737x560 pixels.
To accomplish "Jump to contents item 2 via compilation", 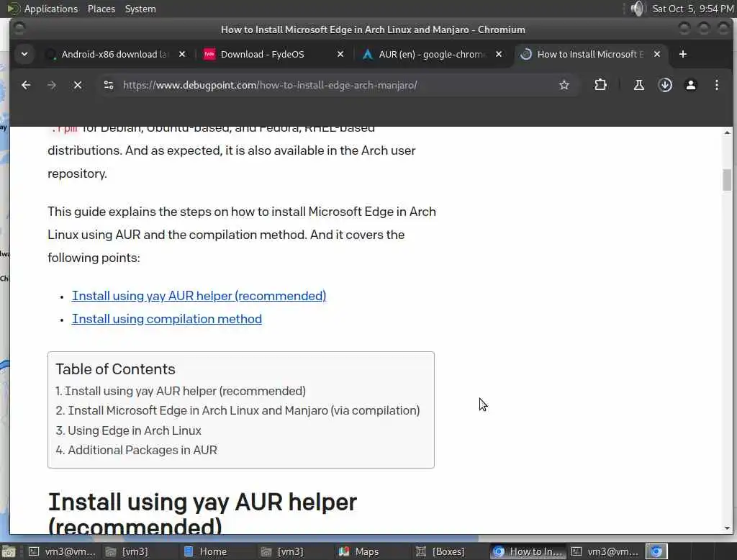I will click(x=238, y=410).
